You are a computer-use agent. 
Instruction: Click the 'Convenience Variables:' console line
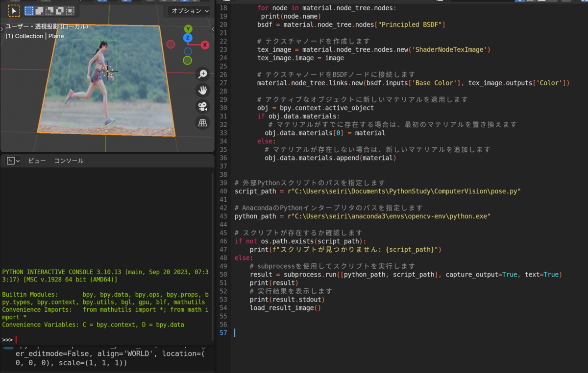click(93, 325)
